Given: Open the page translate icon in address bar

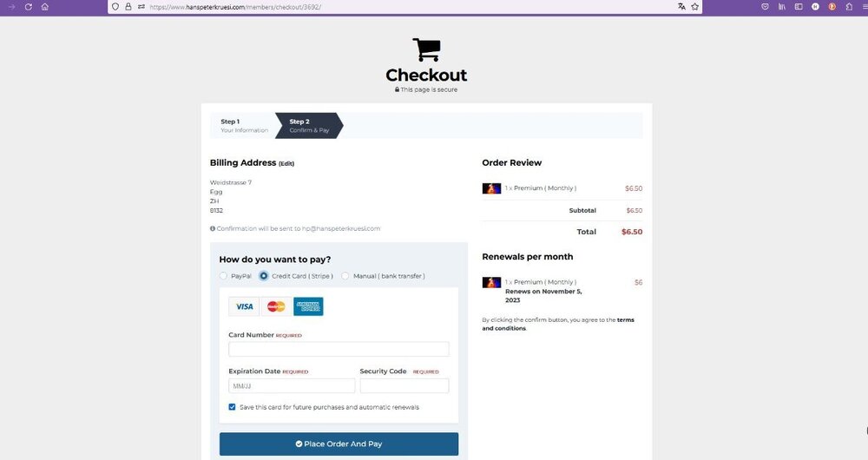Looking at the screenshot, I should pyautogui.click(x=681, y=7).
